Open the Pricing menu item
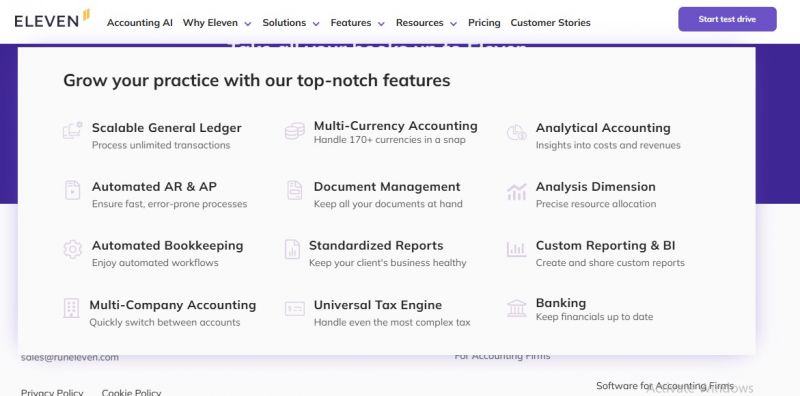This screenshot has height=396, width=800. (484, 23)
